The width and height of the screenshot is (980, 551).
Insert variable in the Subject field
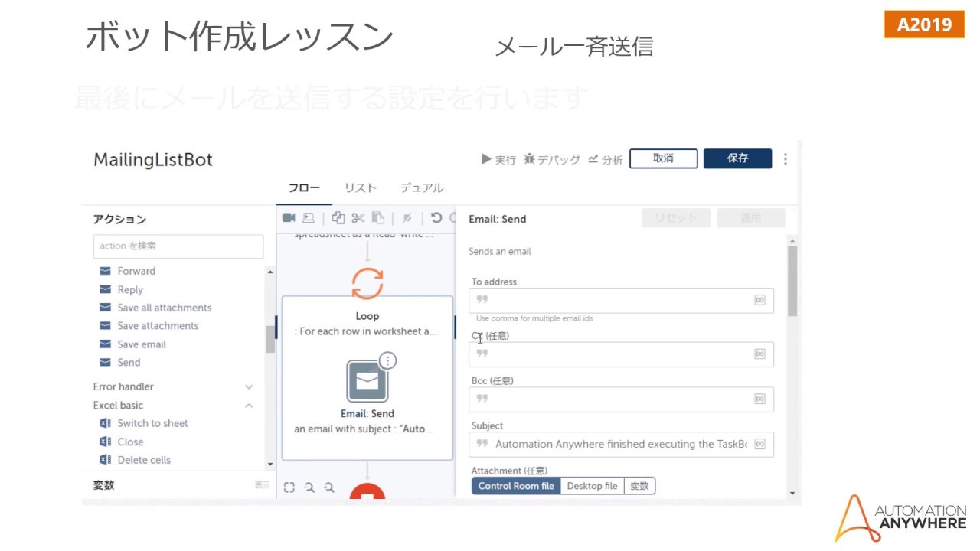(759, 444)
